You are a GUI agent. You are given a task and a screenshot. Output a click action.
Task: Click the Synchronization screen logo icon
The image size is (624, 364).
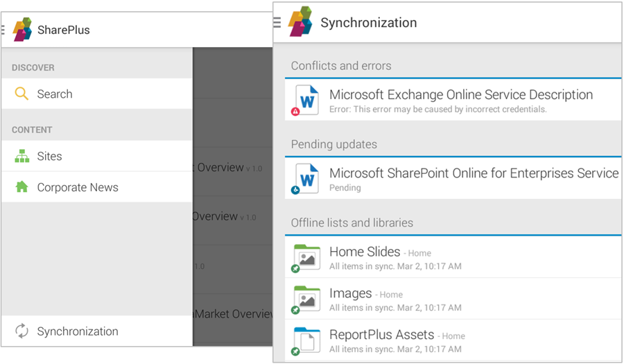[x=300, y=22]
